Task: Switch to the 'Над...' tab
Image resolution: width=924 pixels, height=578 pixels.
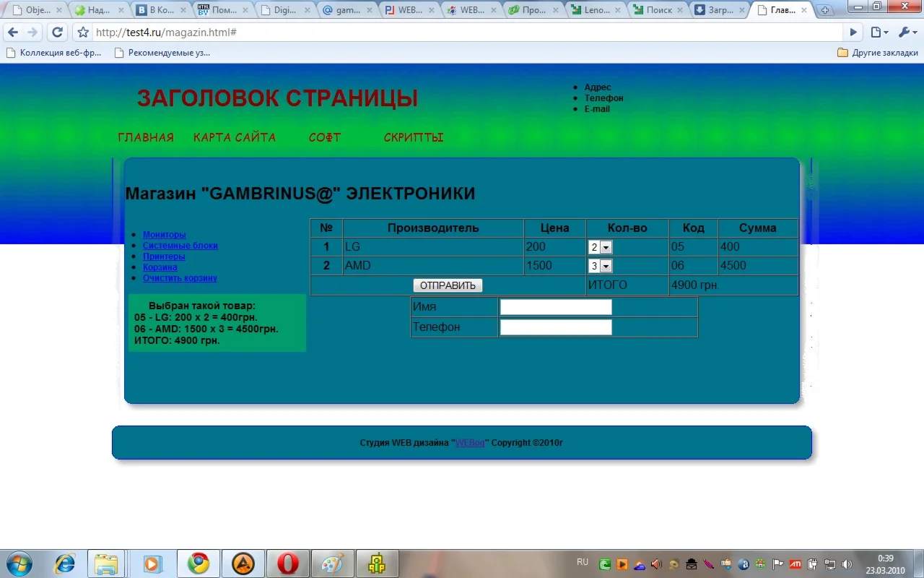Action: pos(97,10)
